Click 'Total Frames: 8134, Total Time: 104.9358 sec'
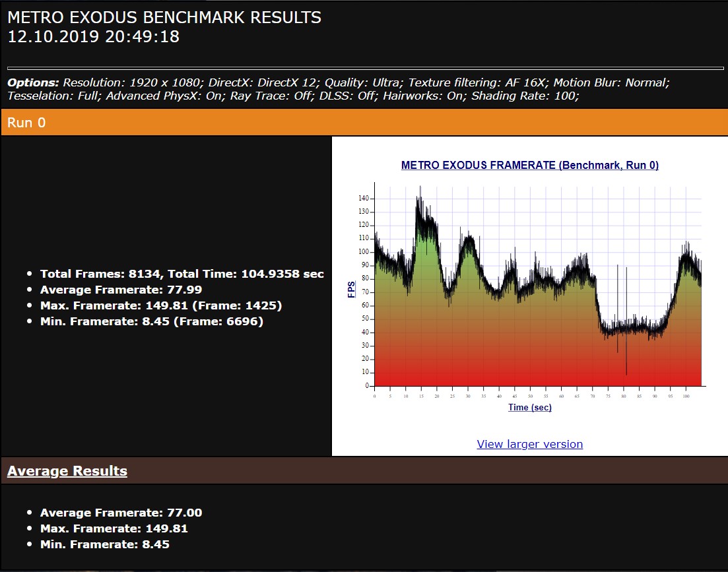Image resolution: width=728 pixels, height=572 pixels. click(x=182, y=274)
